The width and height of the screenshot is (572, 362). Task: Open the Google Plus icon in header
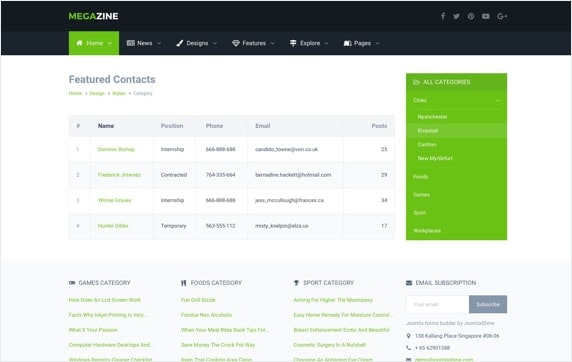(x=502, y=16)
